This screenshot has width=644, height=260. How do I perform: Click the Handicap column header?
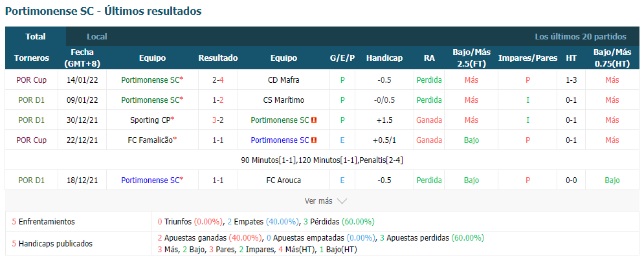(384, 58)
